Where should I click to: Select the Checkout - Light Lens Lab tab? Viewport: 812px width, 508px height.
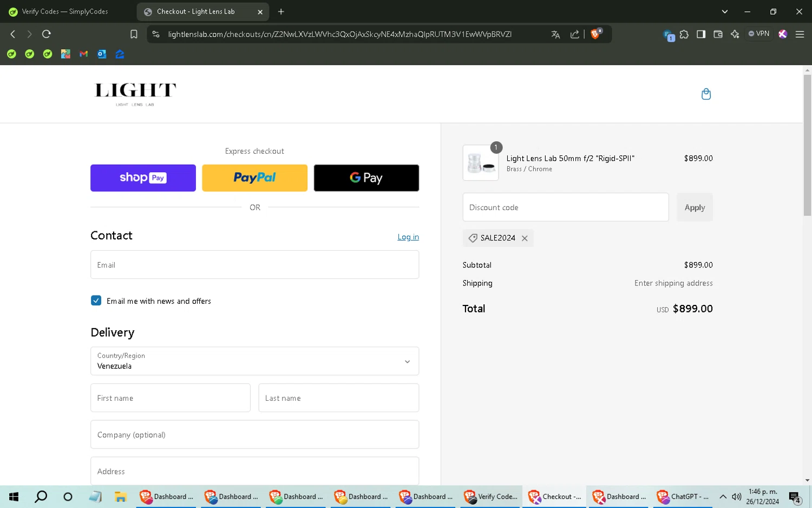[x=196, y=11]
